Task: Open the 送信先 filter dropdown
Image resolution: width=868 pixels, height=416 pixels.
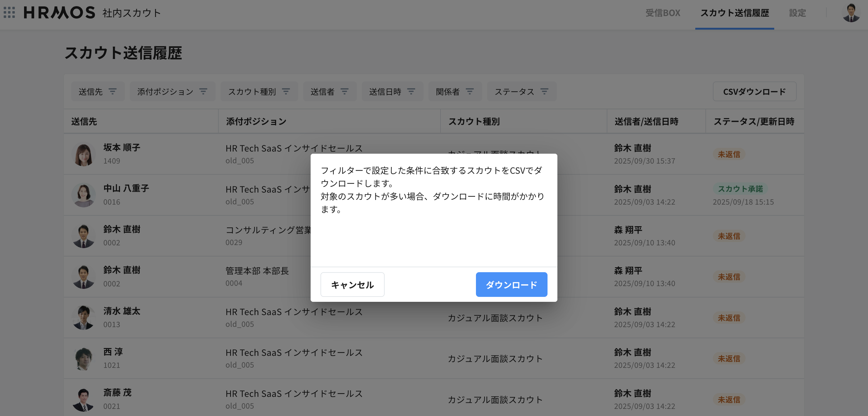Action: [x=97, y=92]
